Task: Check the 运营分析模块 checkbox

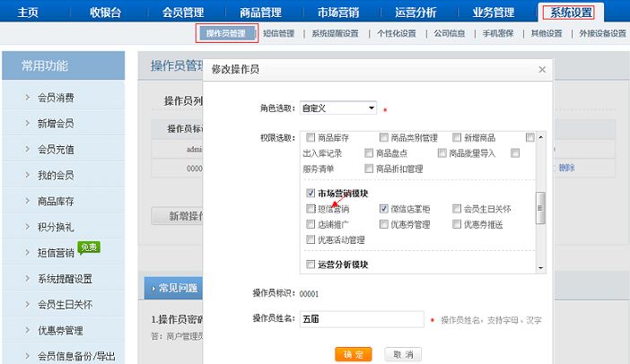Action: (311, 264)
